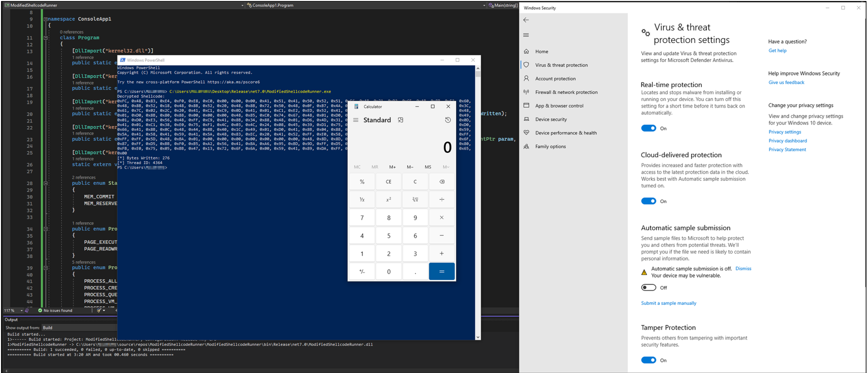Click the multiply key in Calculator
The height and width of the screenshot is (373, 868).
(x=442, y=217)
